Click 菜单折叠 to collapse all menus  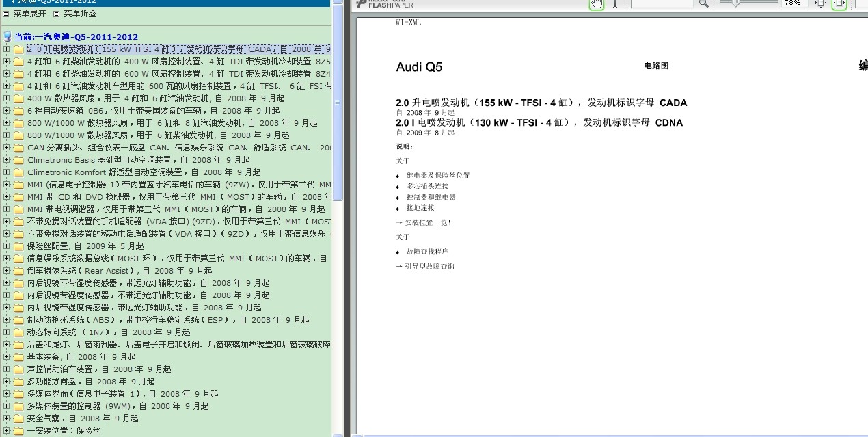point(80,14)
